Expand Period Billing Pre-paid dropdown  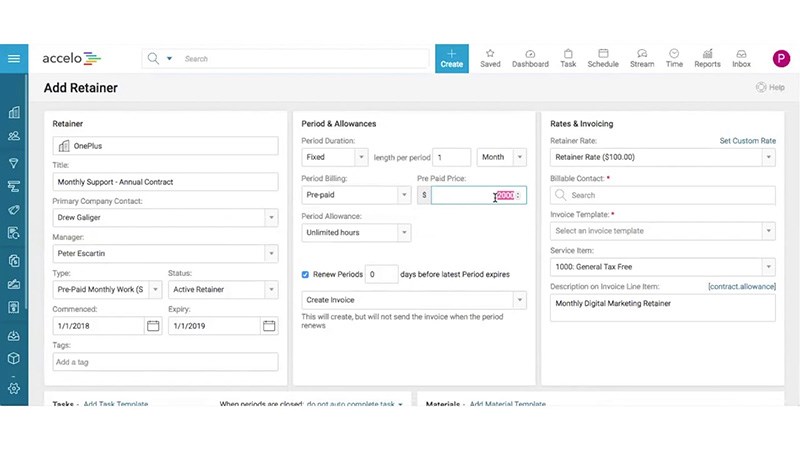click(x=404, y=195)
